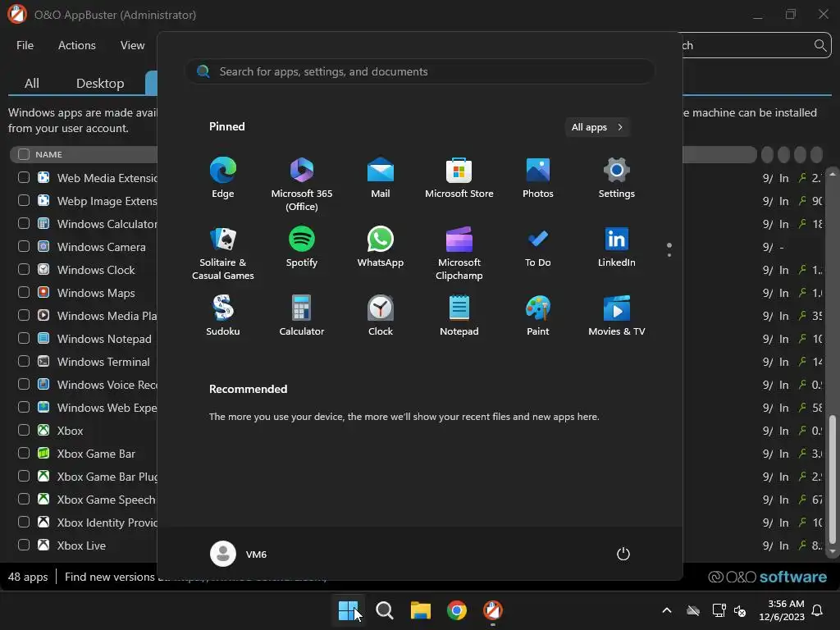Click the clock and date in taskbar

point(782,610)
